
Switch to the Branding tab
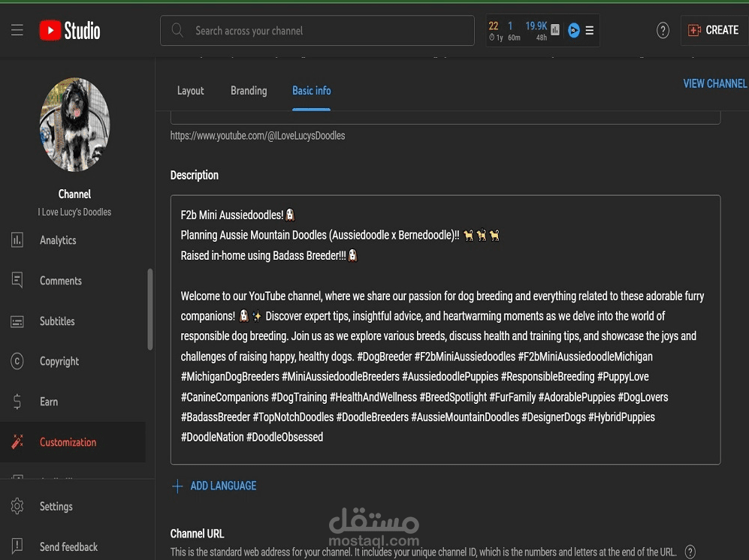(249, 91)
